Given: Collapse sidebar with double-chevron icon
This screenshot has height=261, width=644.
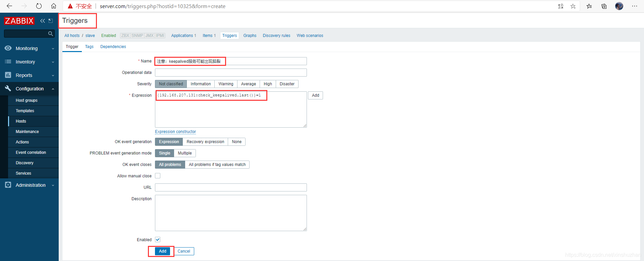Looking at the screenshot, I should coord(43,21).
